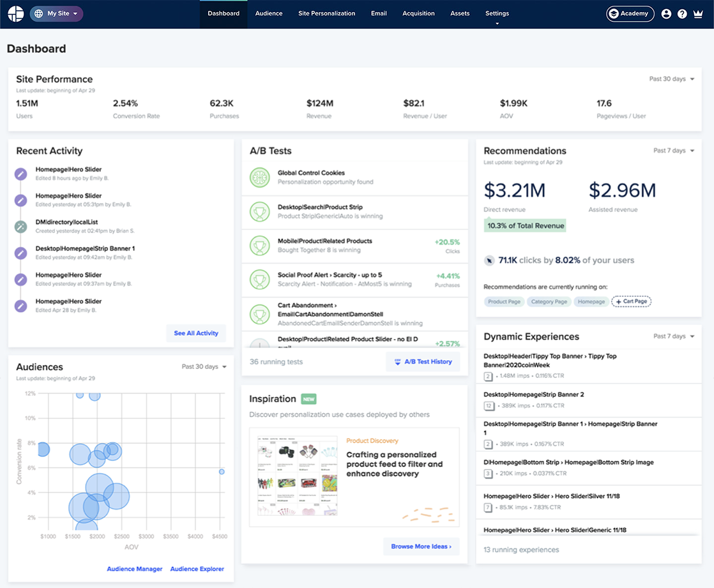
Task: Open the Site Personalization menu
Action: [326, 13]
